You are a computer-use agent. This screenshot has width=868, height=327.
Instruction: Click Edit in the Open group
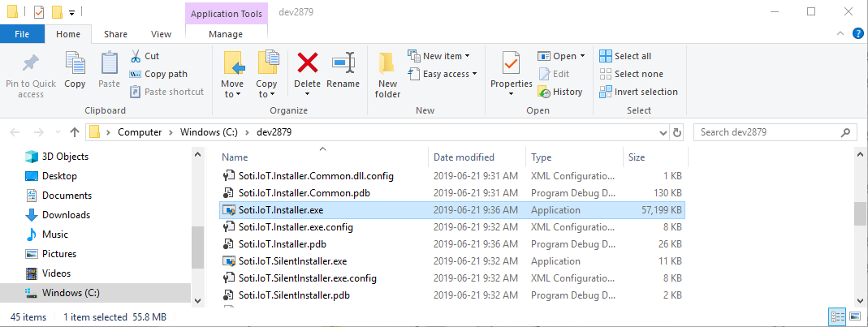pos(554,74)
